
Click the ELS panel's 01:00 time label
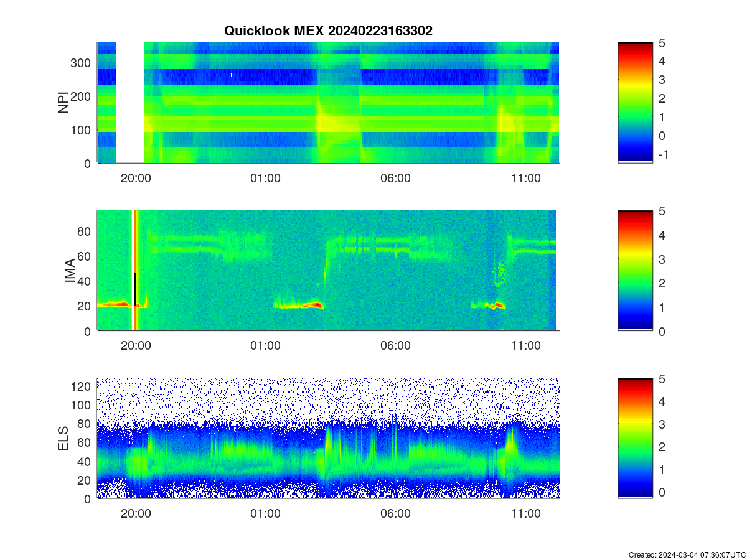pos(266,514)
